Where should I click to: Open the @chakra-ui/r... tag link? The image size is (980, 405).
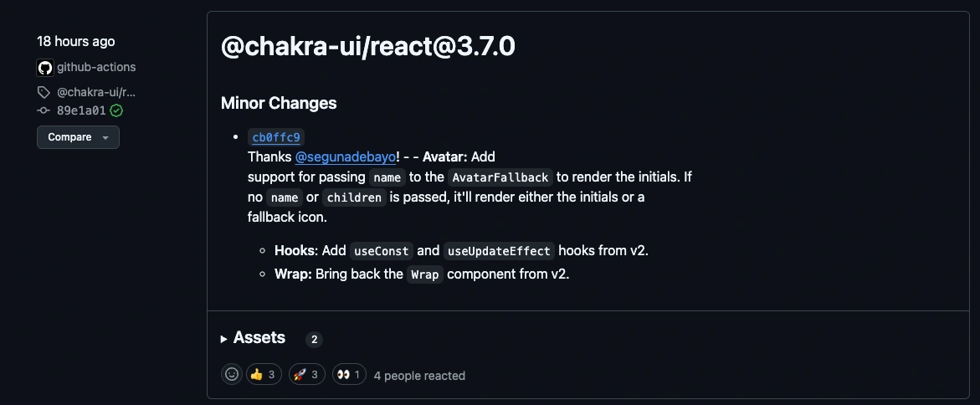[x=96, y=92]
